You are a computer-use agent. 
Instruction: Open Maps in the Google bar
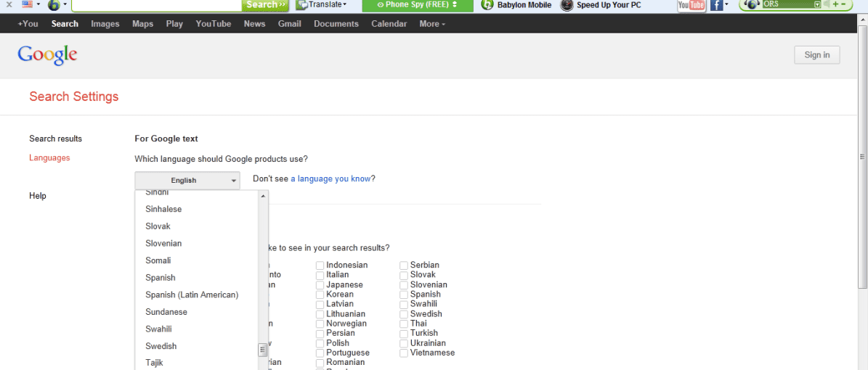(x=143, y=24)
